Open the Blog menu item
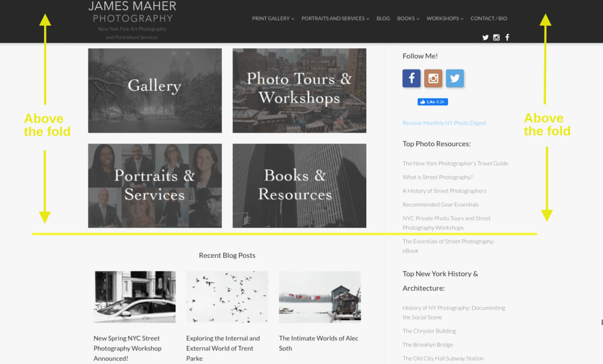The image size is (603, 364). tap(383, 18)
